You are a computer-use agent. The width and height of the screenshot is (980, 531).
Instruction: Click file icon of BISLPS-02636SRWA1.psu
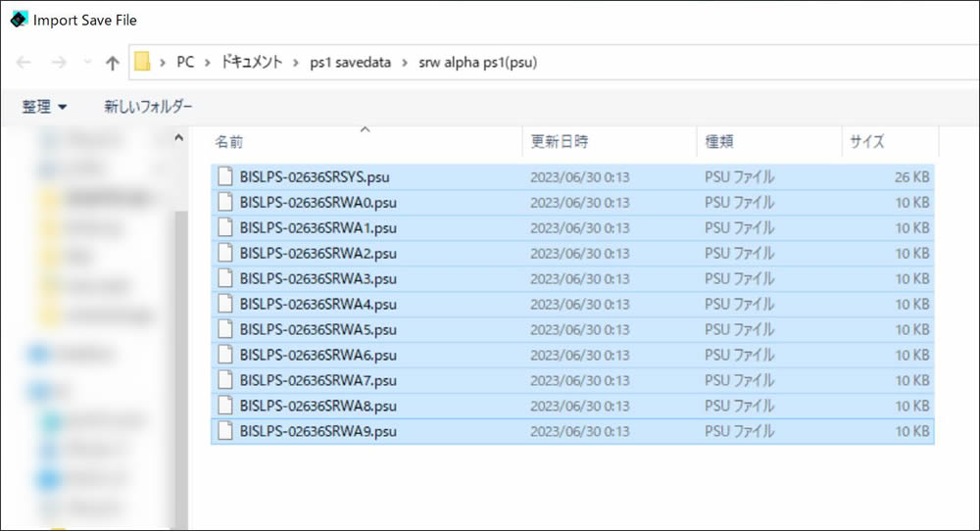[x=225, y=227]
